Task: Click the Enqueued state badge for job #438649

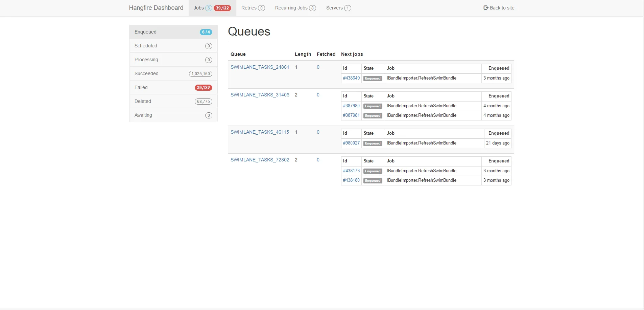Action: (373, 79)
